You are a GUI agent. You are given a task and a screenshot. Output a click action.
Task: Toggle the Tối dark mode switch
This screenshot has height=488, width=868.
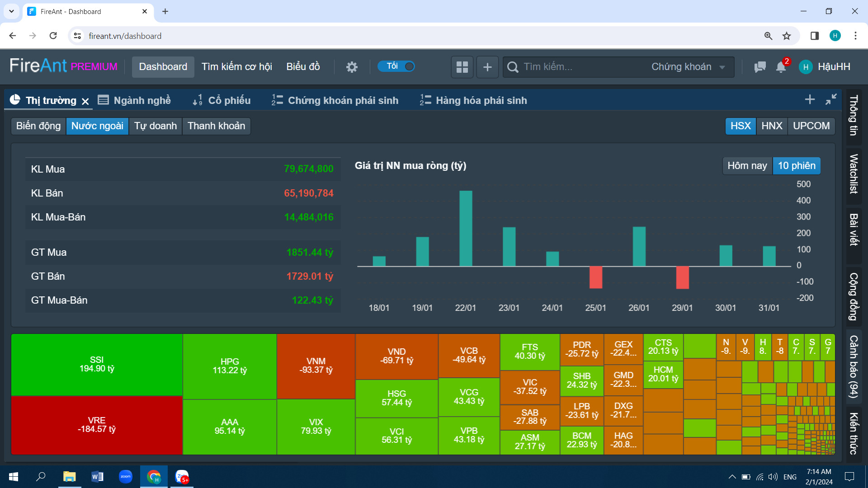pos(396,66)
